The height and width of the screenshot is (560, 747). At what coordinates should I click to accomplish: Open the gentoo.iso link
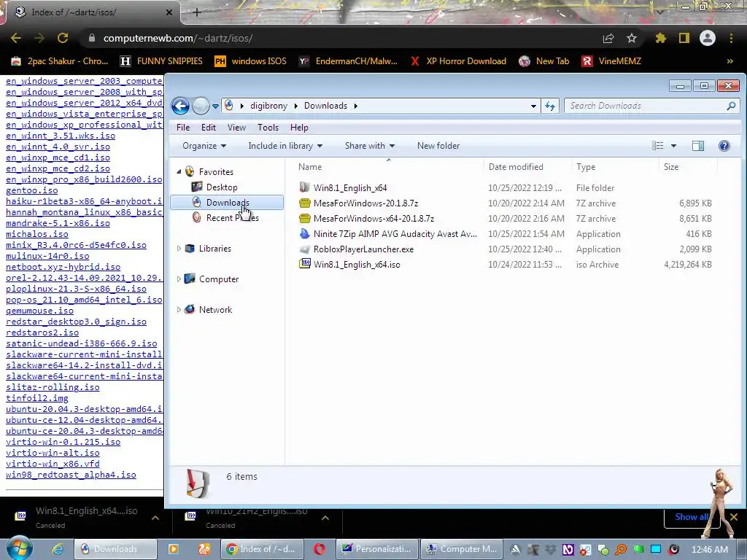32,190
